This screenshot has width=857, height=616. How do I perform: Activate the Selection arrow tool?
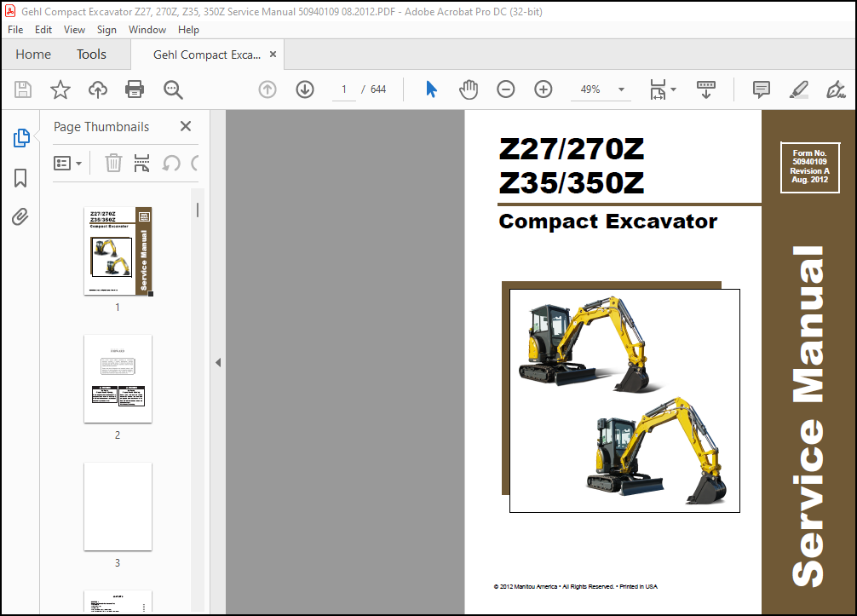tap(431, 89)
